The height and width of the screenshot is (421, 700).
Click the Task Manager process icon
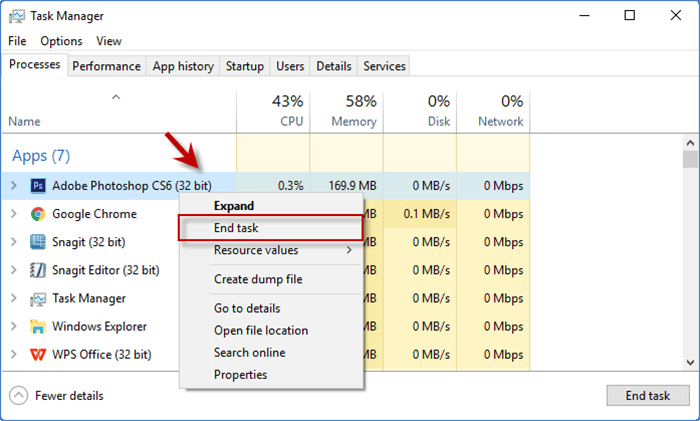[38, 298]
